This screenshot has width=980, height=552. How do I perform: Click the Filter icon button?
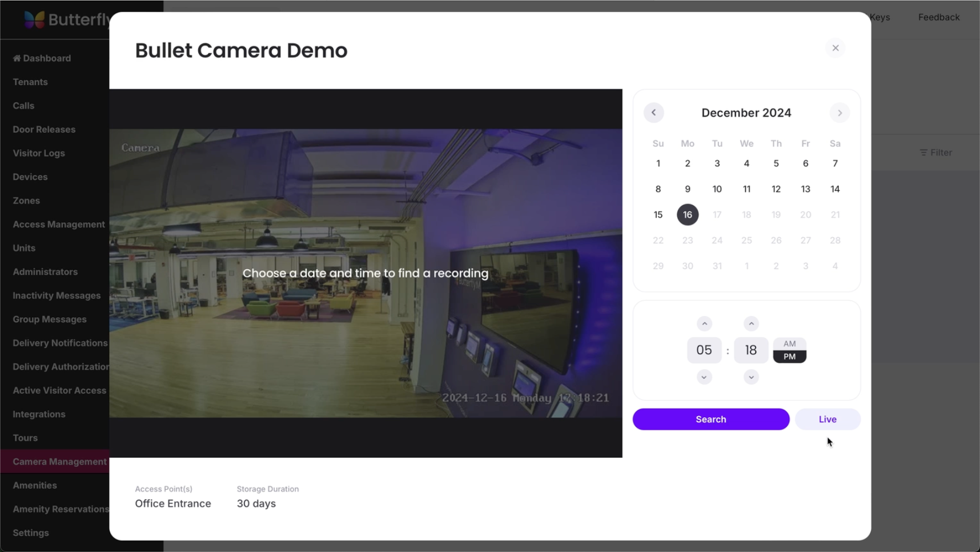(x=935, y=153)
